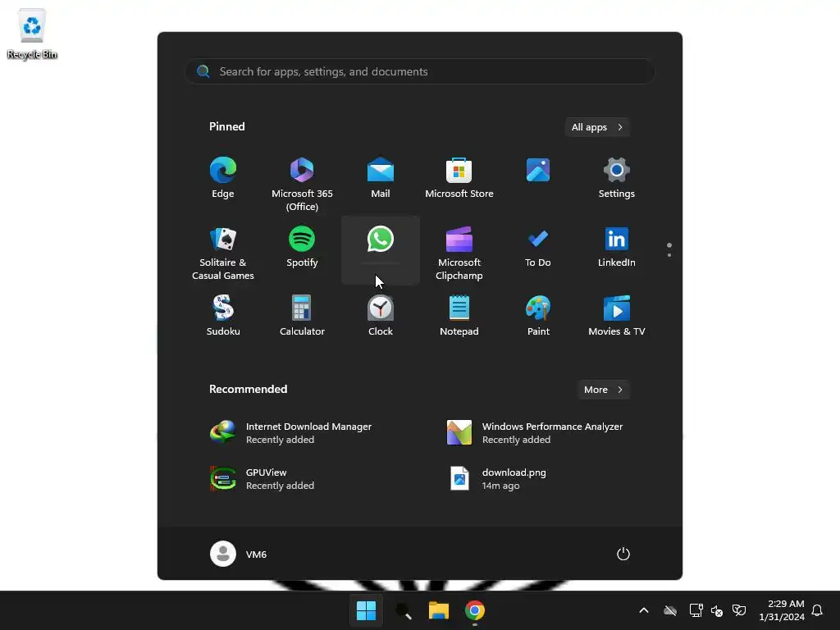The image size is (840, 630).
Task: Open the Spotify app
Action: [302, 248]
